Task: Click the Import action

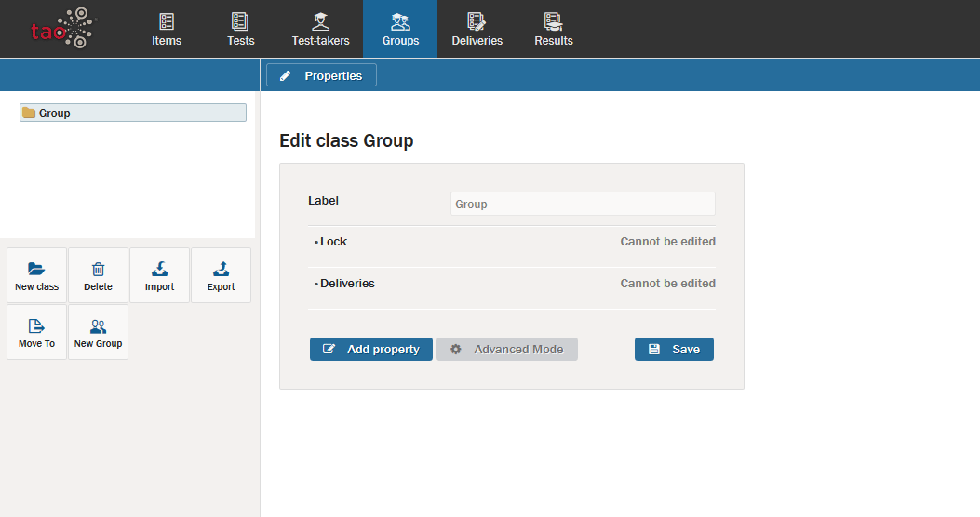Action: [159, 275]
